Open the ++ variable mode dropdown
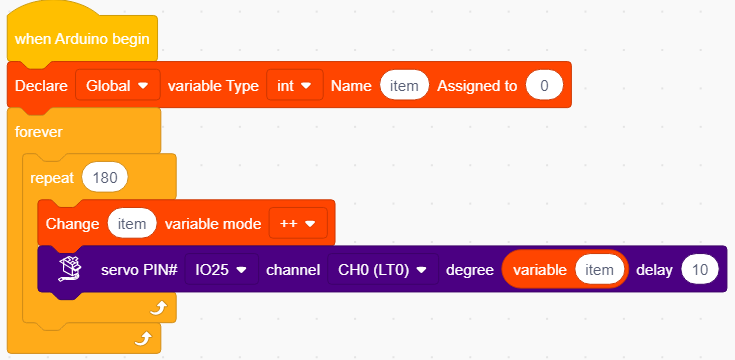 pos(298,223)
